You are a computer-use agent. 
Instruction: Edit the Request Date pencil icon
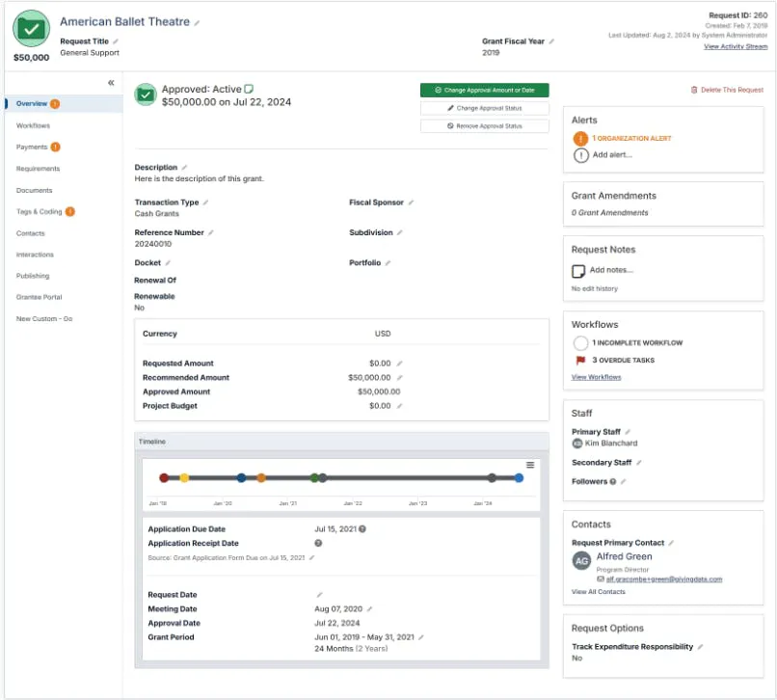tap(320, 595)
